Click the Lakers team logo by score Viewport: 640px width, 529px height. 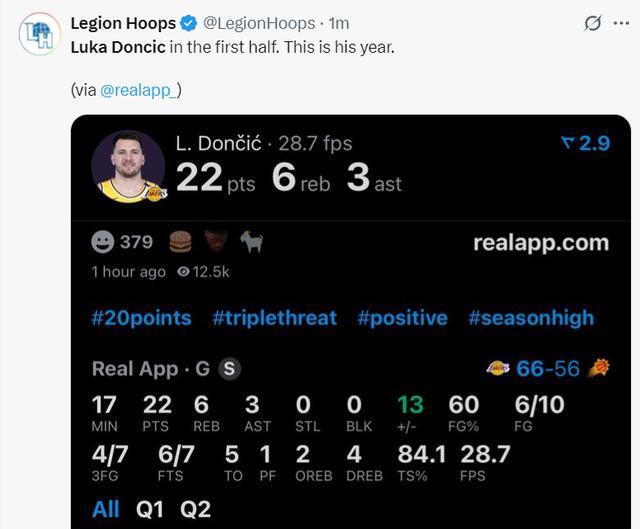(x=497, y=369)
